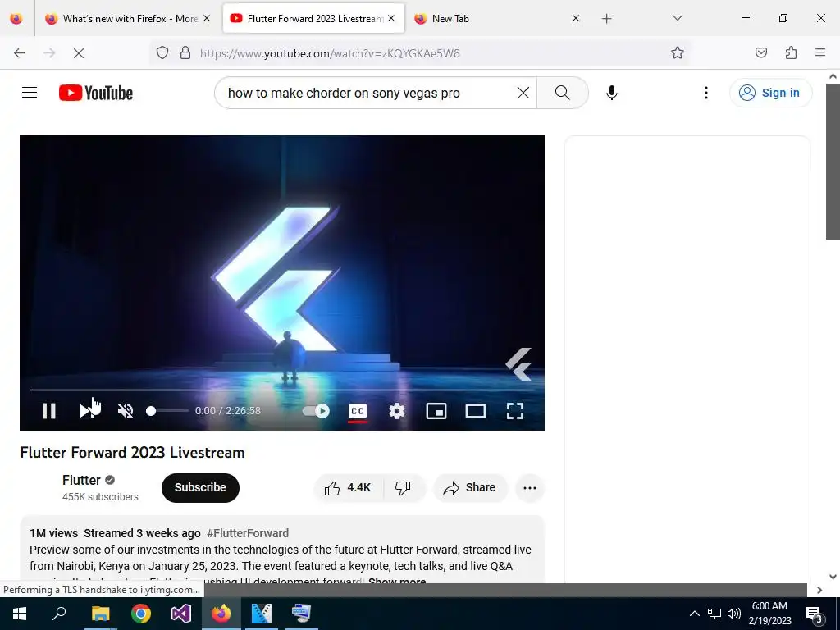840x630 pixels.
Task: Enable theater mode
Action: (x=476, y=411)
